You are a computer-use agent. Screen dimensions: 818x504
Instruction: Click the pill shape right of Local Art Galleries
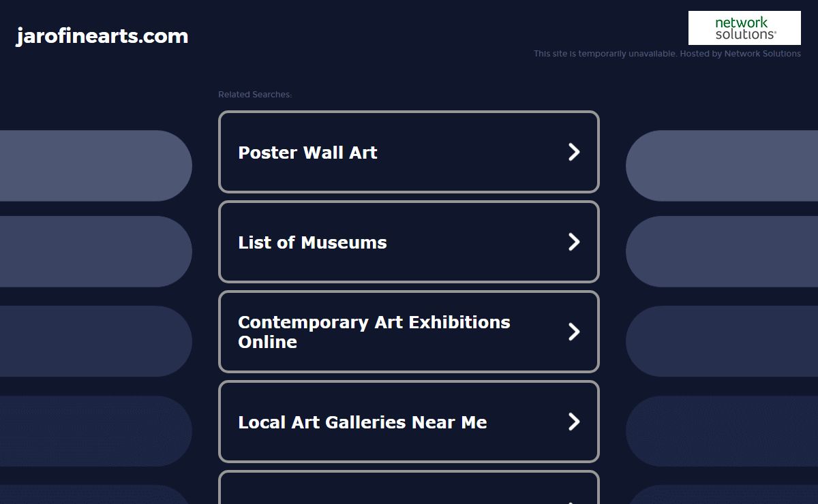pos(722,431)
